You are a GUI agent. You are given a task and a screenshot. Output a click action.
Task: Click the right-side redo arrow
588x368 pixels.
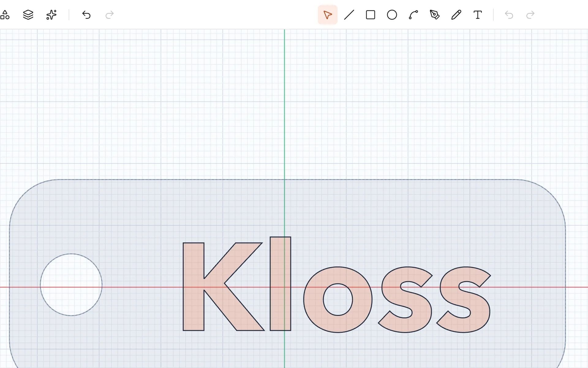pos(530,15)
